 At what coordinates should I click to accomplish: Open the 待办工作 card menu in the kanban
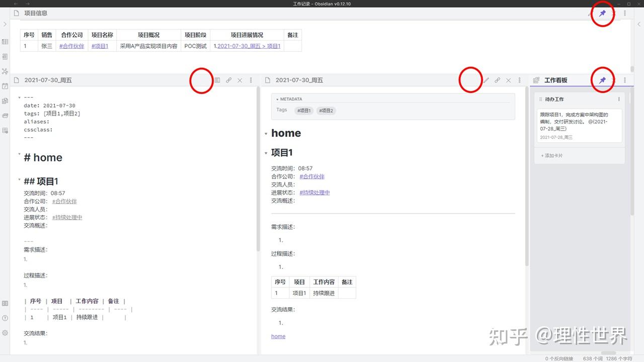point(620,99)
